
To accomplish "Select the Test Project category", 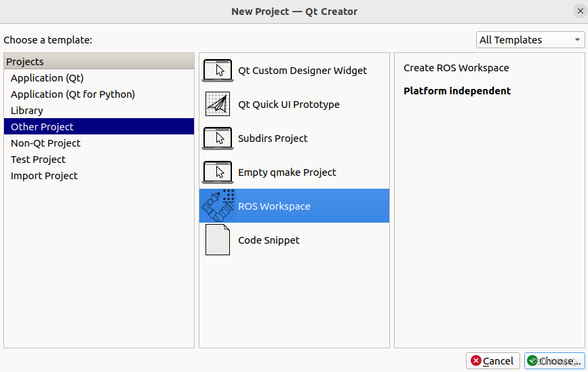I will tap(99, 159).
